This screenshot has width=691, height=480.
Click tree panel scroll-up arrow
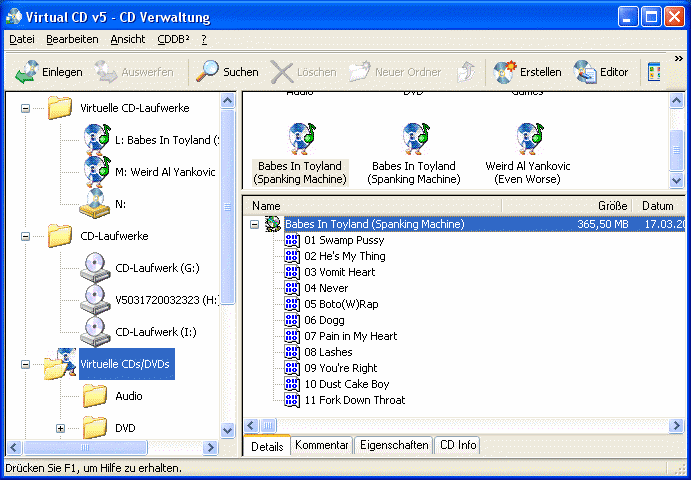pos(227,101)
